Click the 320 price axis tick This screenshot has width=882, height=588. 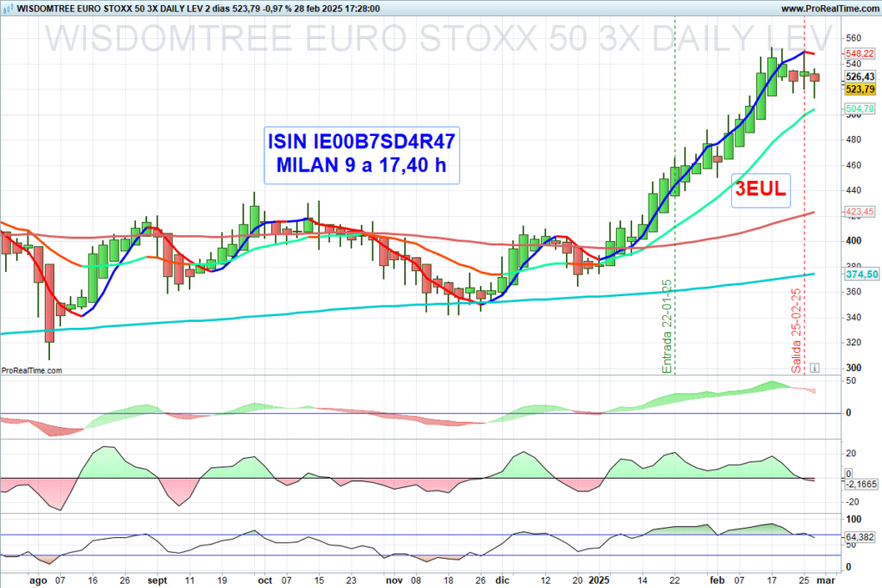tap(854, 343)
